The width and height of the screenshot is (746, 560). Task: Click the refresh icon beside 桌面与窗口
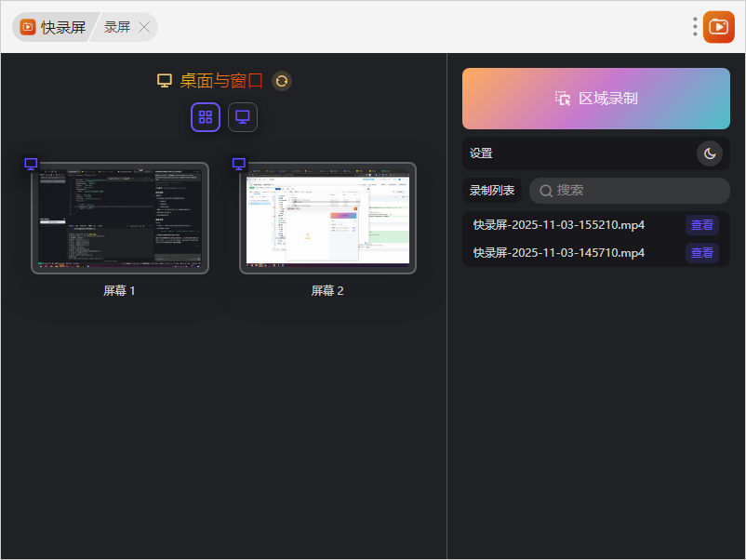point(282,81)
